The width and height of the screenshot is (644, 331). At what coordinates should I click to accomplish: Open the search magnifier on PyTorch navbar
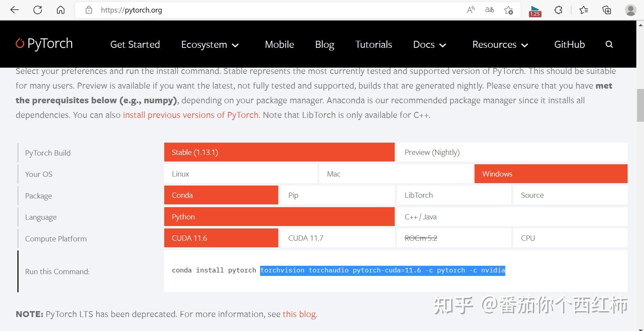(609, 44)
